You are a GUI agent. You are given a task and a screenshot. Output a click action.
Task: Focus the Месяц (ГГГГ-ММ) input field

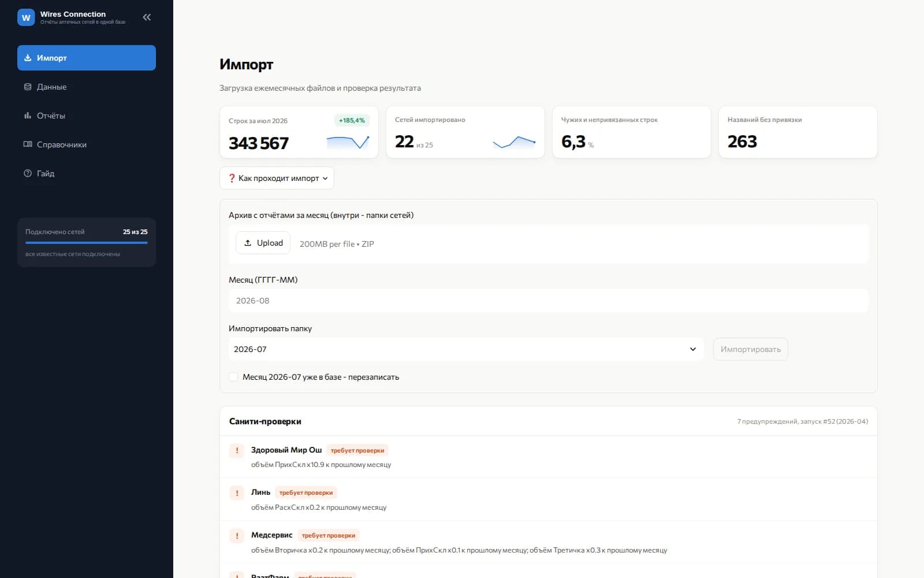pyautogui.click(x=549, y=301)
